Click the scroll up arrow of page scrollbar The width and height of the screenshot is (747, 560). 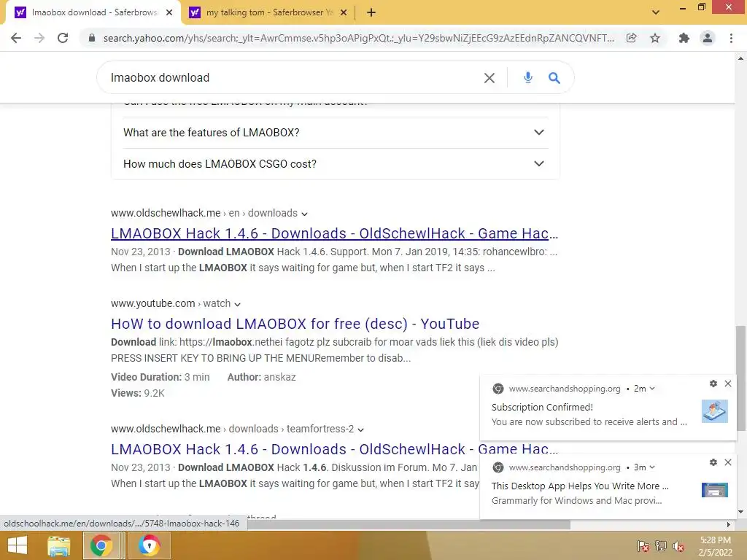point(740,58)
